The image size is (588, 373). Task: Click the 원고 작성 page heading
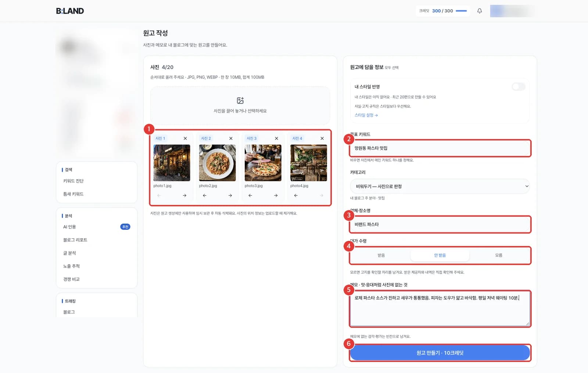pos(155,33)
